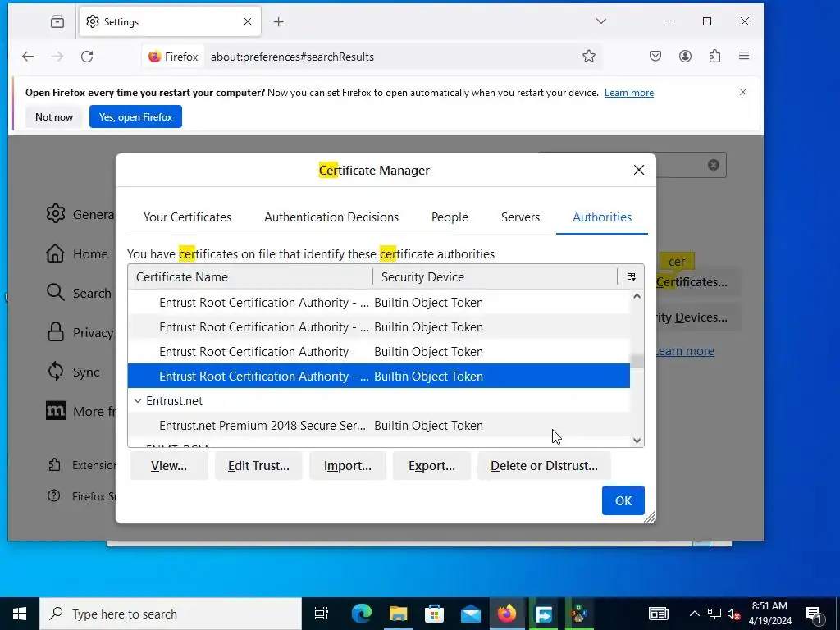
Task: Click Delete or Distrust... button
Action: tap(544, 466)
